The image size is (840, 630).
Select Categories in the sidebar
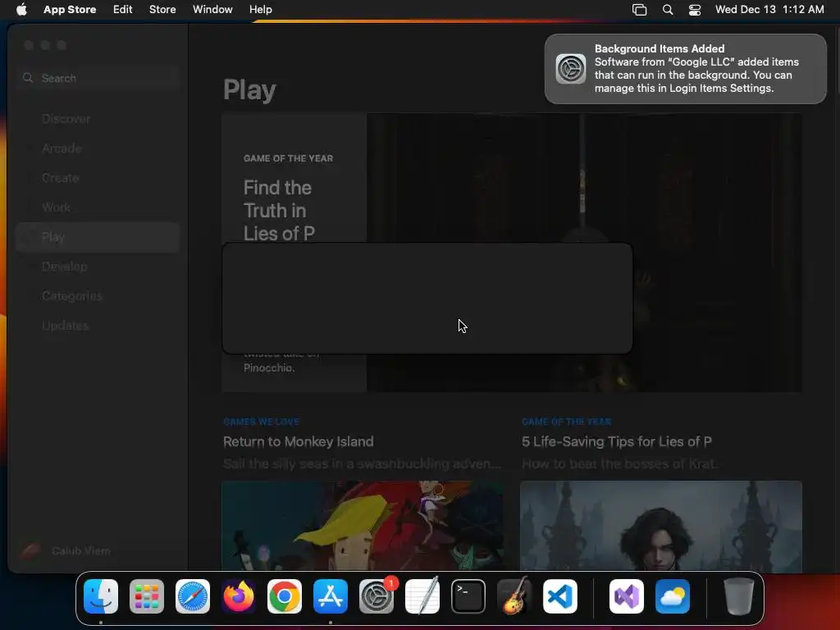pyautogui.click(x=98, y=295)
